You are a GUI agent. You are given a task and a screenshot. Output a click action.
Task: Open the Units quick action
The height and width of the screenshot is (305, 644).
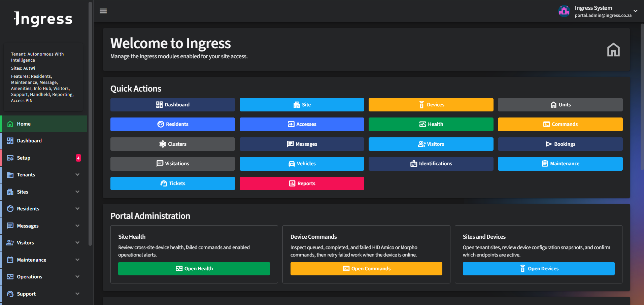[x=560, y=105]
